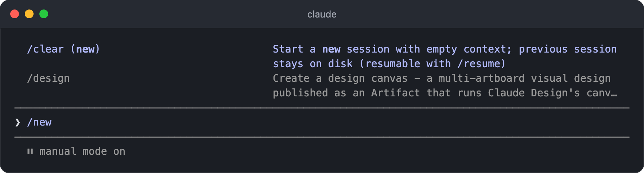Image resolution: width=644 pixels, height=173 pixels.
Task: Toggle the "manual mode on" status text
Action: coord(82,151)
